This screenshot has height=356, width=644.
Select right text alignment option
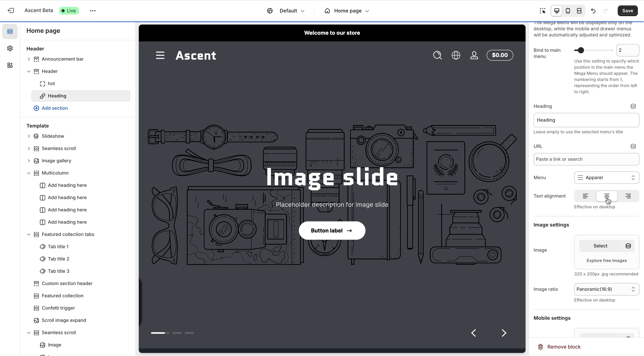628,196
